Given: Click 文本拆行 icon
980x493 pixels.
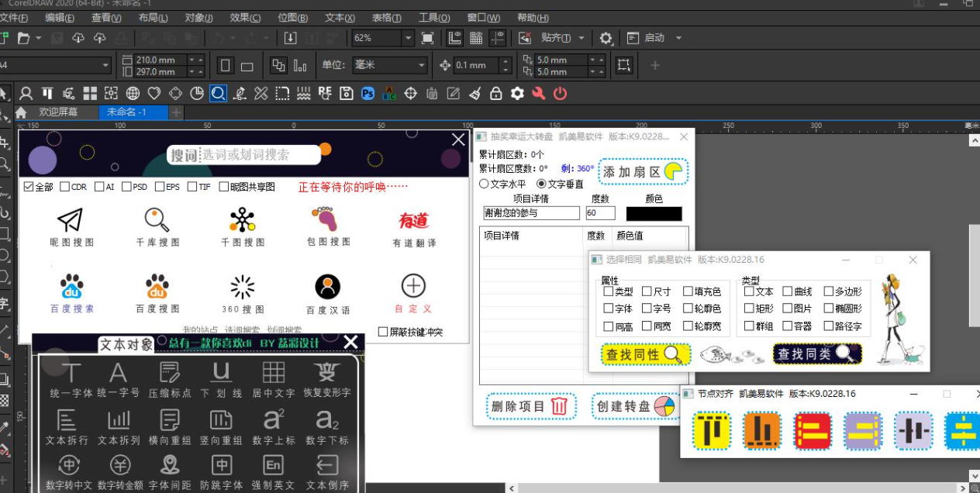Looking at the screenshot, I should point(67,420).
